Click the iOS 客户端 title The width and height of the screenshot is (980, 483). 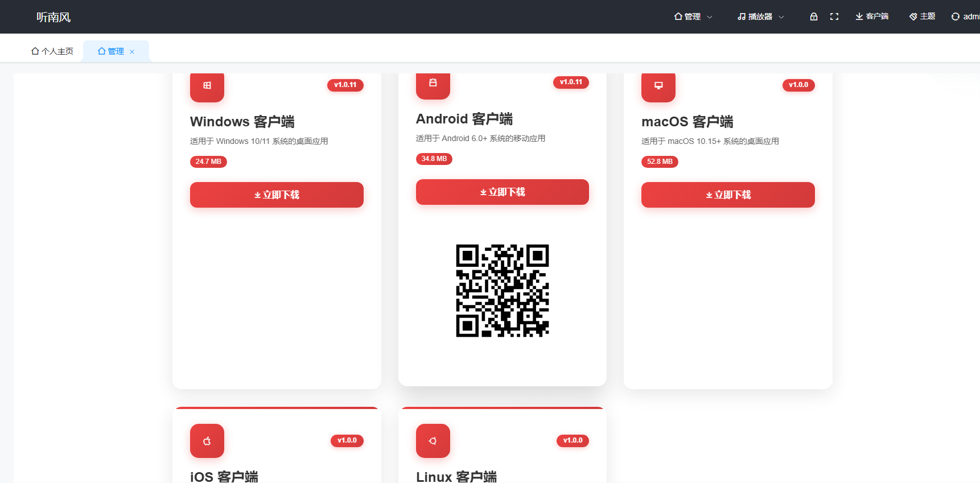[224, 477]
